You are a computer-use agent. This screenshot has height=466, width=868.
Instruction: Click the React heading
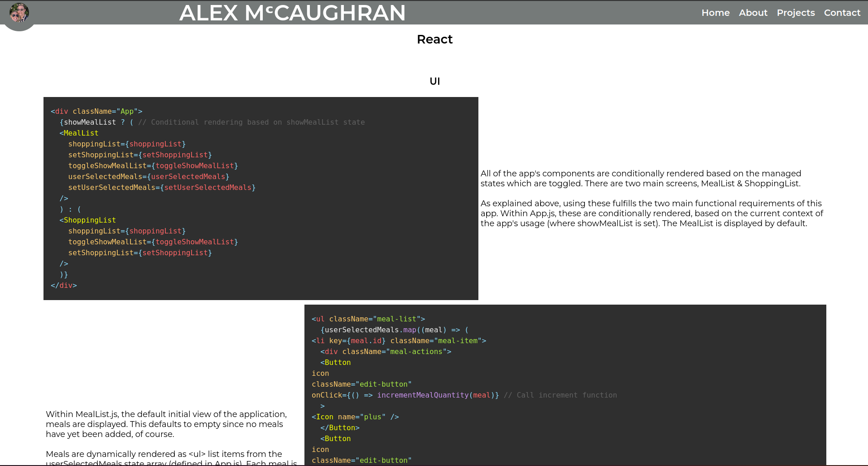point(434,39)
